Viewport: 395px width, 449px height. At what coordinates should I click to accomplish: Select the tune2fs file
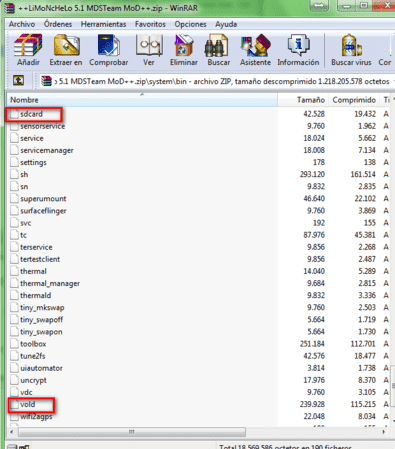point(32,356)
